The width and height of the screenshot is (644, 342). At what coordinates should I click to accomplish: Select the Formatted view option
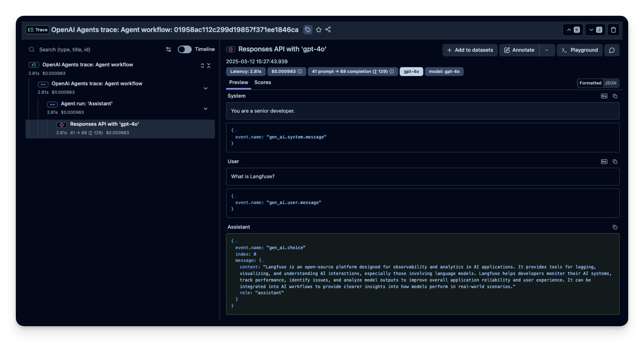pos(590,83)
